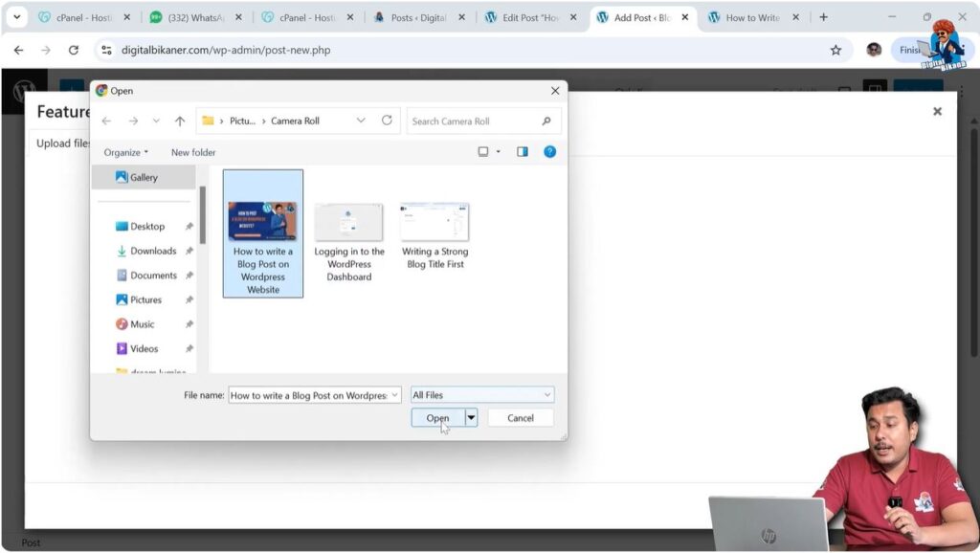Screen dimensions: 980x553
Task: Open the Organize dropdown menu
Action: pyautogui.click(x=125, y=151)
